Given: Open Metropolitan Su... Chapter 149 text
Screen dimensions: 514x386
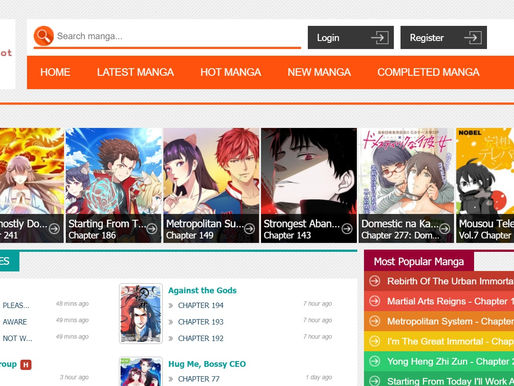Looking at the screenshot, I should coord(190,235).
